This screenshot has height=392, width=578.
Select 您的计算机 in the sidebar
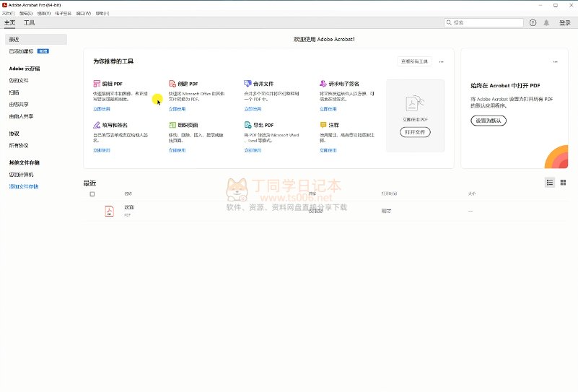(21, 175)
